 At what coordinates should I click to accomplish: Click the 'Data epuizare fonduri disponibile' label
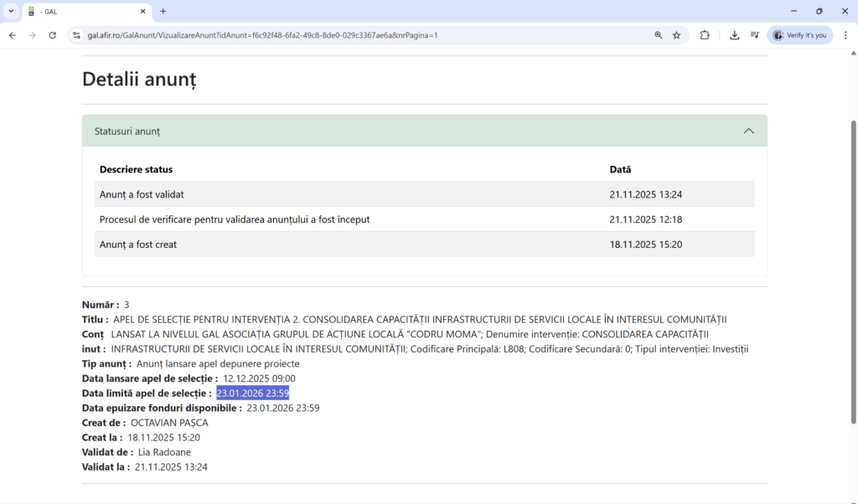click(x=162, y=408)
